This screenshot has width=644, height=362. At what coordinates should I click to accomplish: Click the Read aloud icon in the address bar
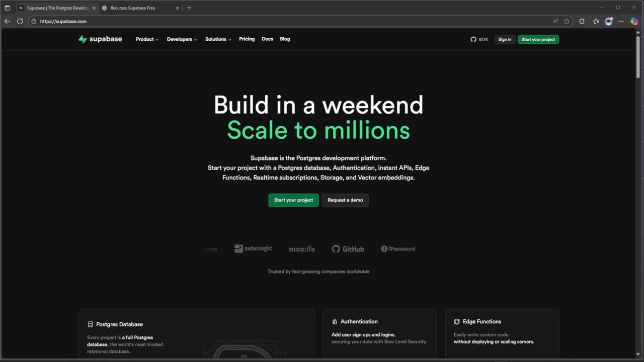pyautogui.click(x=555, y=21)
